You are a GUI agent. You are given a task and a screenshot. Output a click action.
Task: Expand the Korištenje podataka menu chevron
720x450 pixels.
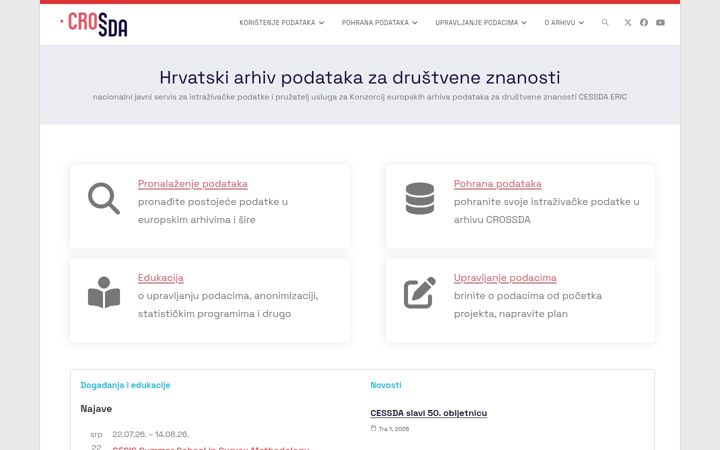(x=321, y=22)
